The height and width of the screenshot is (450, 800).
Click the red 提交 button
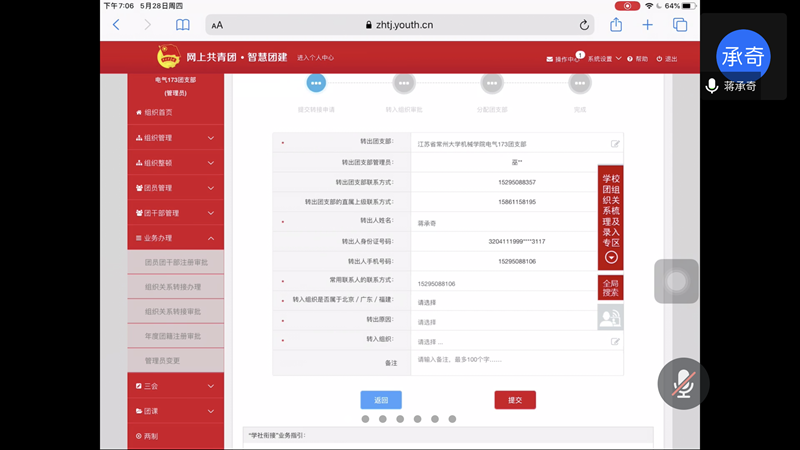(x=515, y=400)
